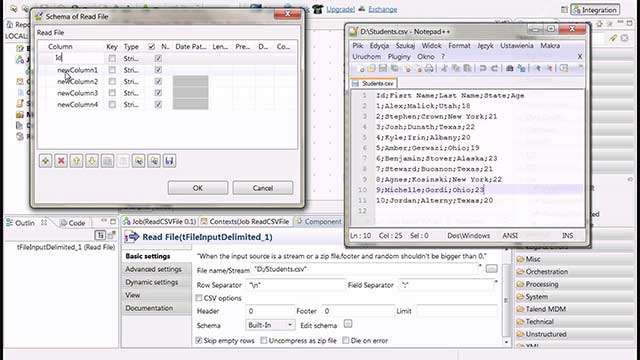Screen dimensions: 640x360
Task: Move selected column up with arrow icon
Action: coord(76,161)
